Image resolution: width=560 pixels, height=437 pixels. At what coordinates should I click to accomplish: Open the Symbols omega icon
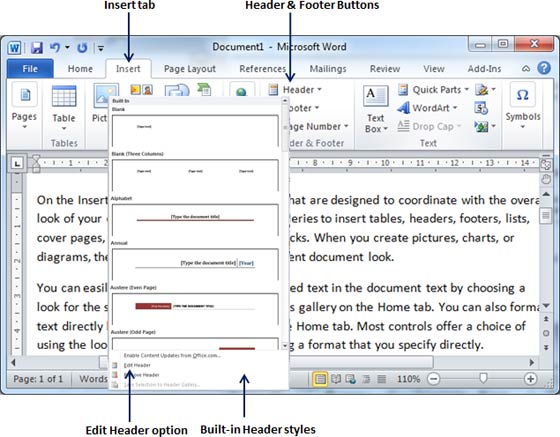coord(522,95)
